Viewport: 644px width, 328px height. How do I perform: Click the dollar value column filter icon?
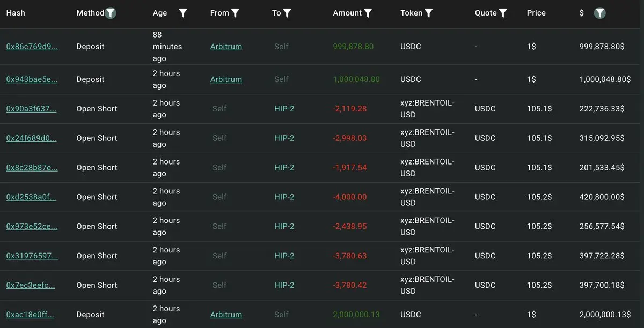600,13
